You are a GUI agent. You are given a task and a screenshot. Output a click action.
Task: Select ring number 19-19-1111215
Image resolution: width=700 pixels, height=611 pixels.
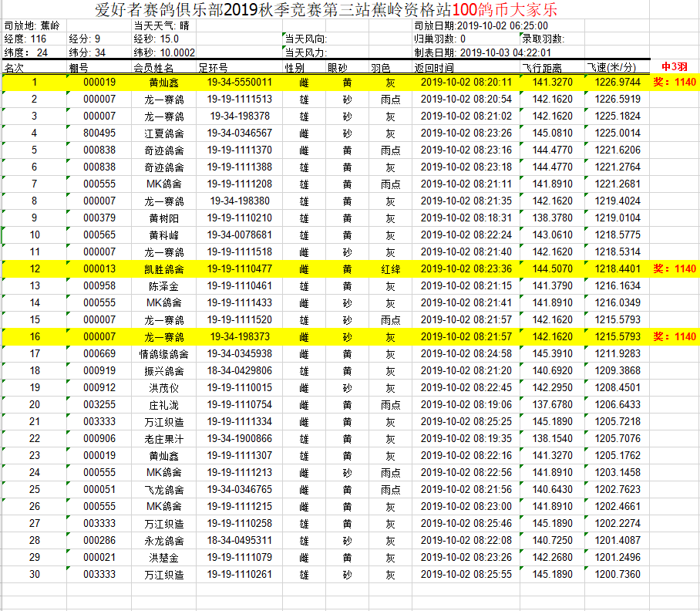point(240,507)
